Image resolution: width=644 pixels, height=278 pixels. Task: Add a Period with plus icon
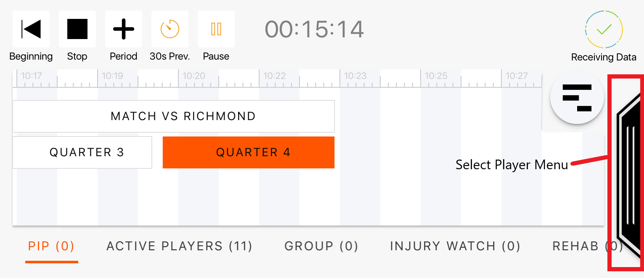124,29
